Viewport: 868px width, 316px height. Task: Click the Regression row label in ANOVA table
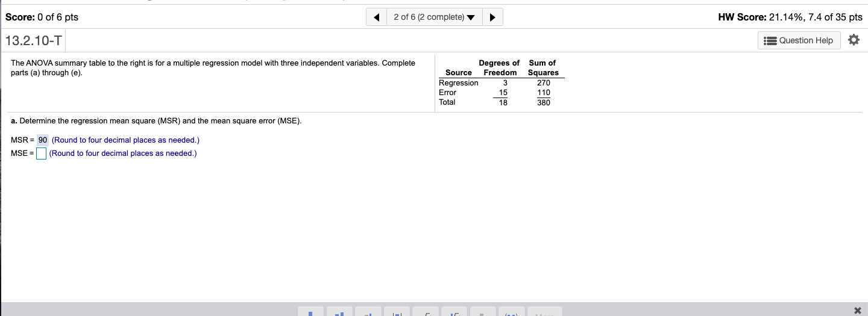coord(459,83)
